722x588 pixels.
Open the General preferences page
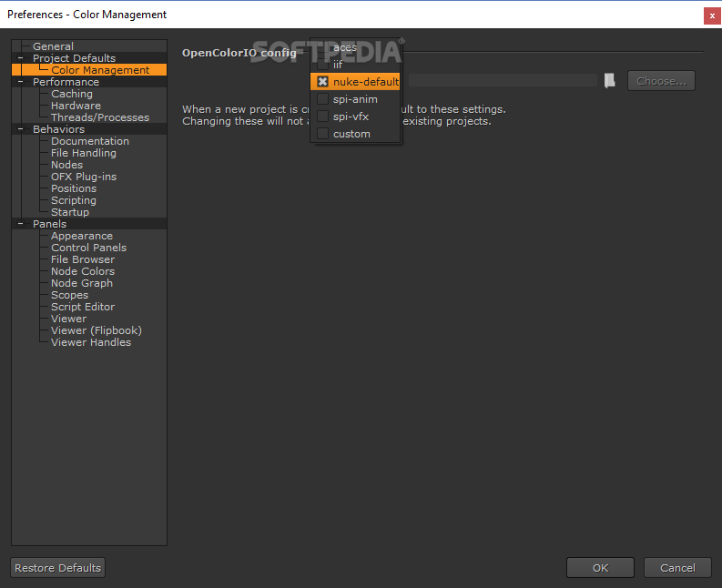coord(53,46)
